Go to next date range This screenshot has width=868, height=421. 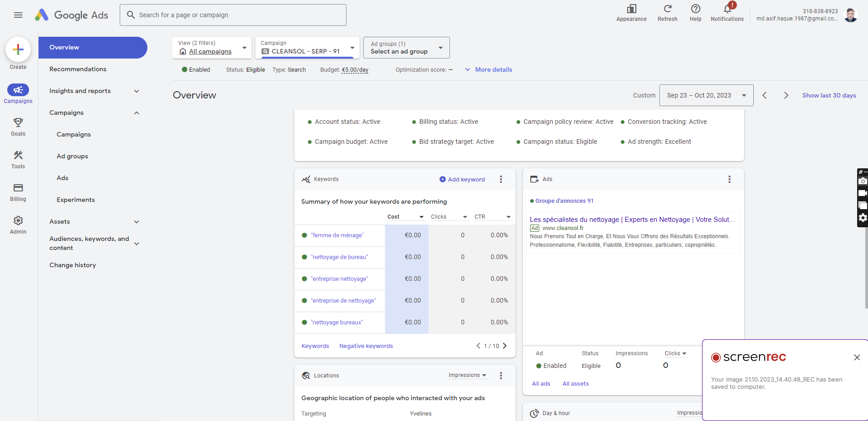(786, 95)
